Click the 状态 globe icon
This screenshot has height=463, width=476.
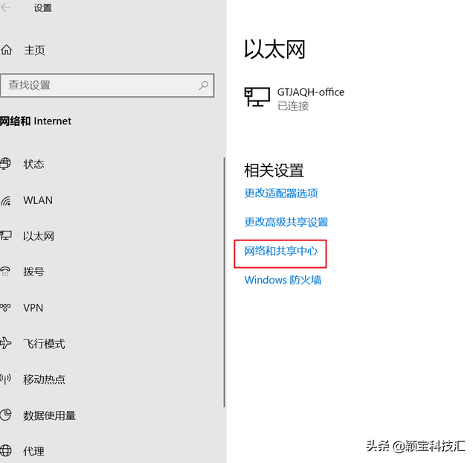point(5,164)
